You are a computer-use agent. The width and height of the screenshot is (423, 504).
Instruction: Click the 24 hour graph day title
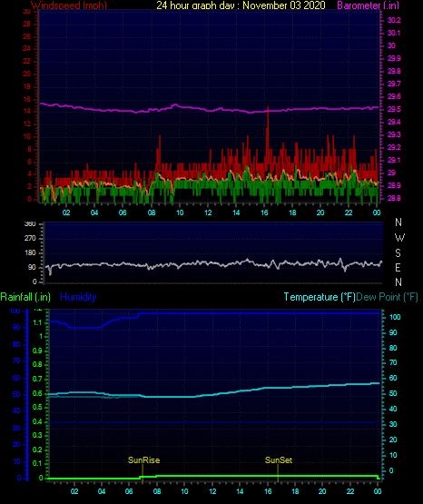(x=241, y=5)
